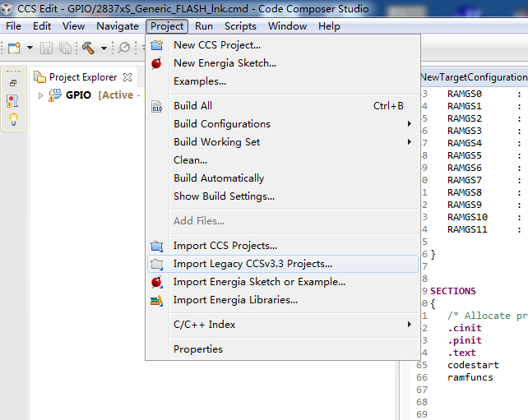Image resolution: width=528 pixels, height=420 pixels.
Task: Click the Save toolbar icon
Action: tap(47, 48)
